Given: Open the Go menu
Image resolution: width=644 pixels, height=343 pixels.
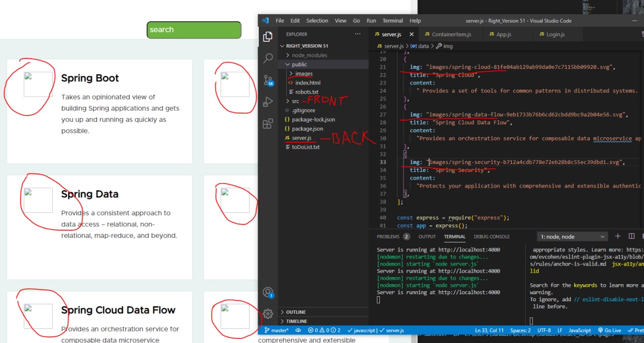Looking at the screenshot, I should click(x=356, y=21).
